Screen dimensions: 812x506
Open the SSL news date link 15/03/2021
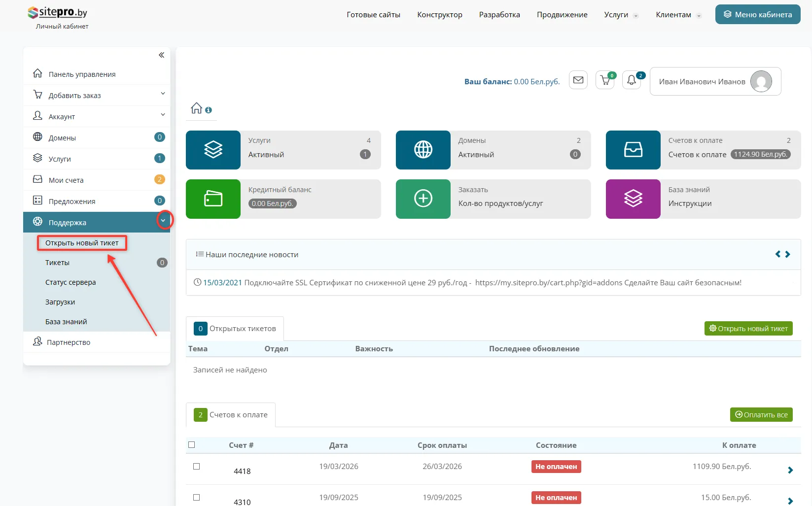[x=222, y=283]
